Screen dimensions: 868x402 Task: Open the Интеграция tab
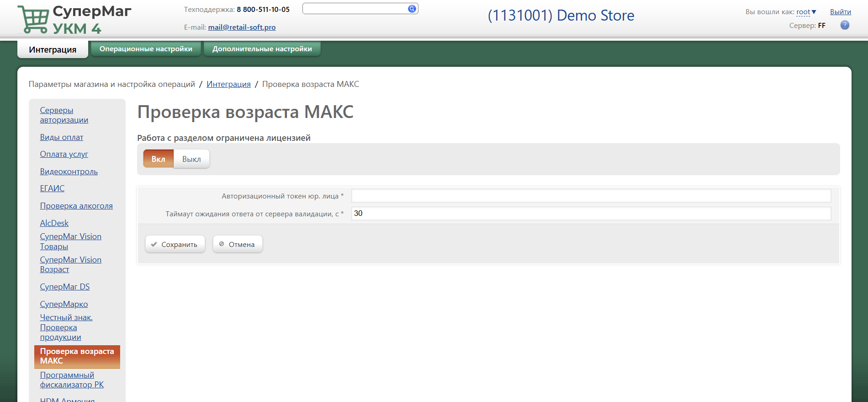pos(53,49)
